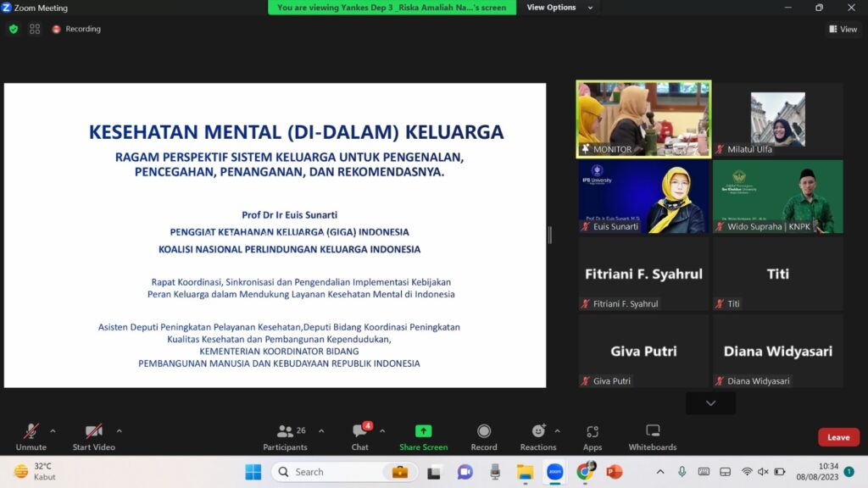868x488 pixels.
Task: Expand video options arrow beside Start Video
Action: (119, 430)
